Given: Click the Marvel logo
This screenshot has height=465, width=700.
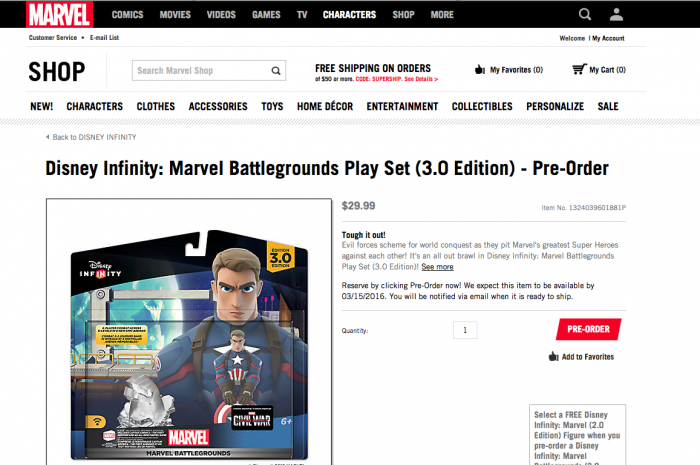Looking at the screenshot, I should tap(59, 14).
